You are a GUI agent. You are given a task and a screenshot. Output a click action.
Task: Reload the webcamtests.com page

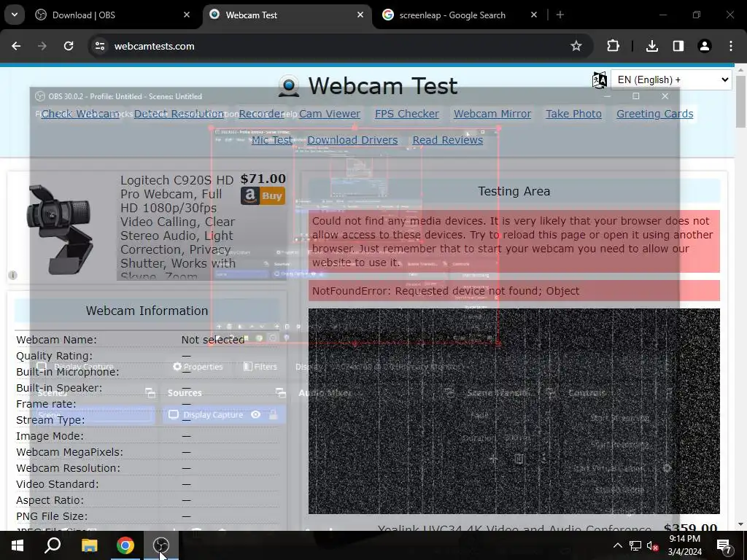[69, 46]
